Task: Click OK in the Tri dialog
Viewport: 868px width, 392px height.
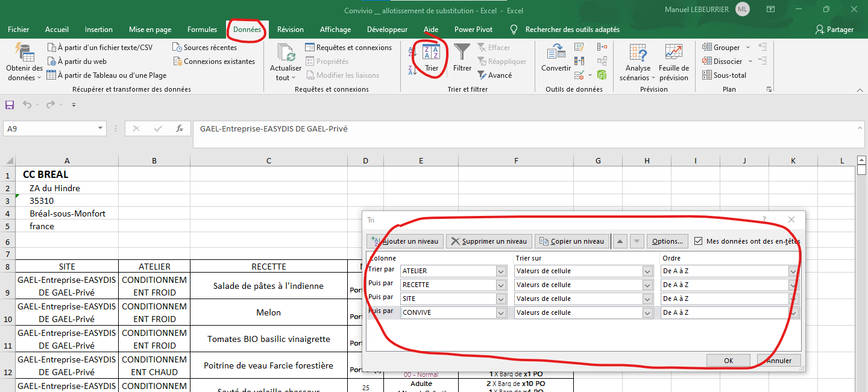Action: pos(728,361)
